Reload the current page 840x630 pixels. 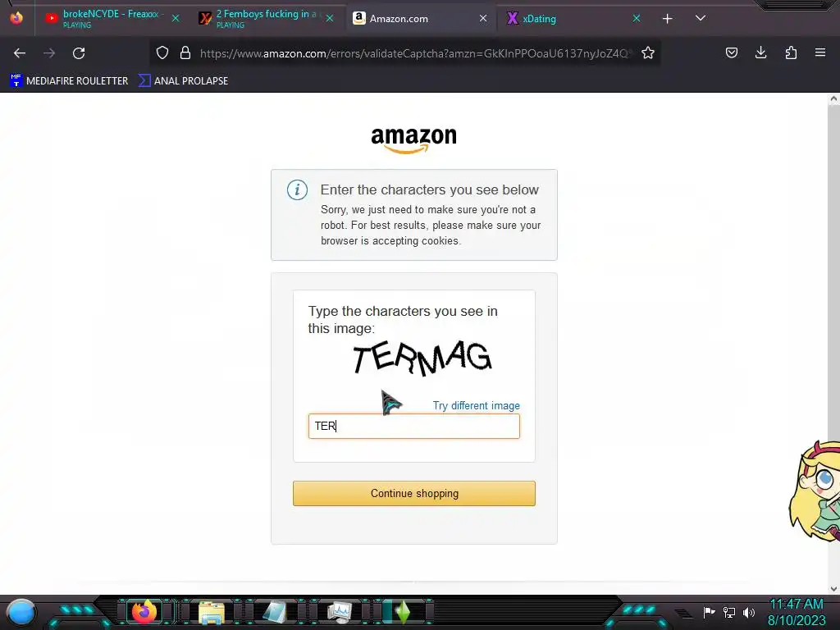(x=79, y=53)
